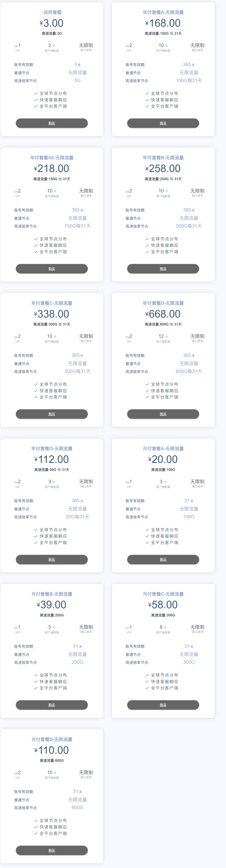Click 购买 for 年付套餐O ¥112.00

pyautogui.click(x=52, y=559)
